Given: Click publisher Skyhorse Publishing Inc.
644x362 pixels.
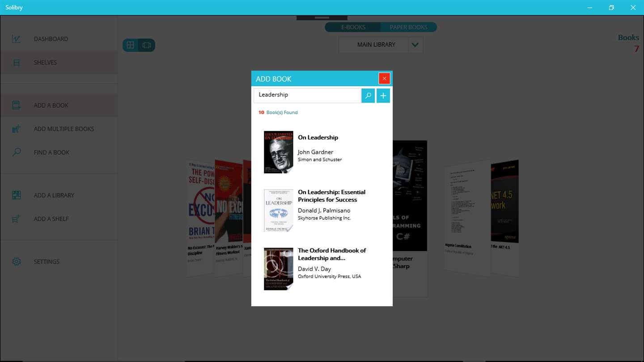Looking at the screenshot, I should (x=324, y=218).
